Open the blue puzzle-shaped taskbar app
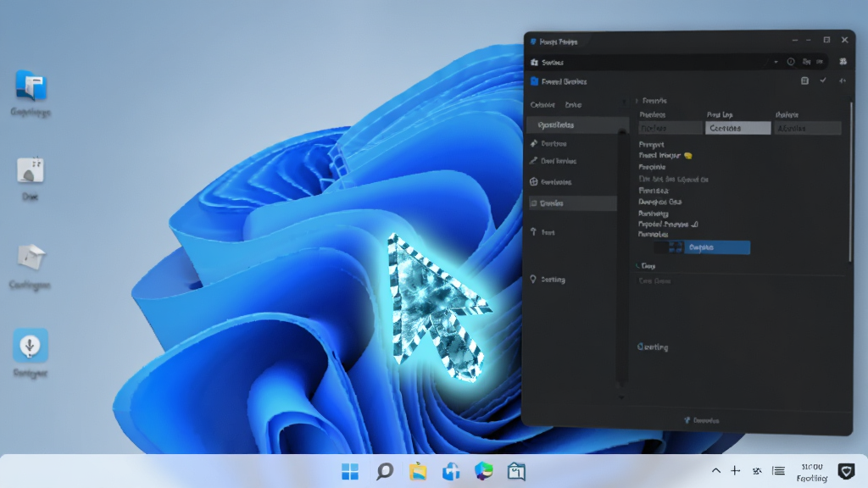The width and height of the screenshot is (868, 488). tap(451, 471)
